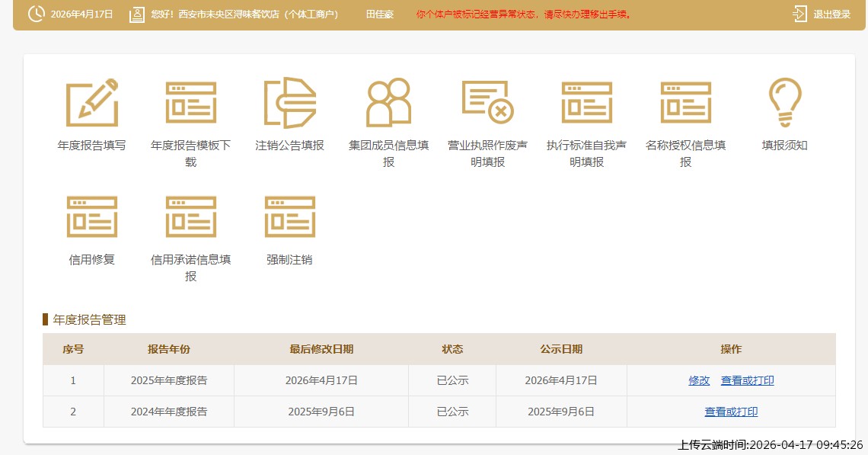Click the clock icon showing 2026年4月17日
The image size is (868, 455).
coord(37,13)
